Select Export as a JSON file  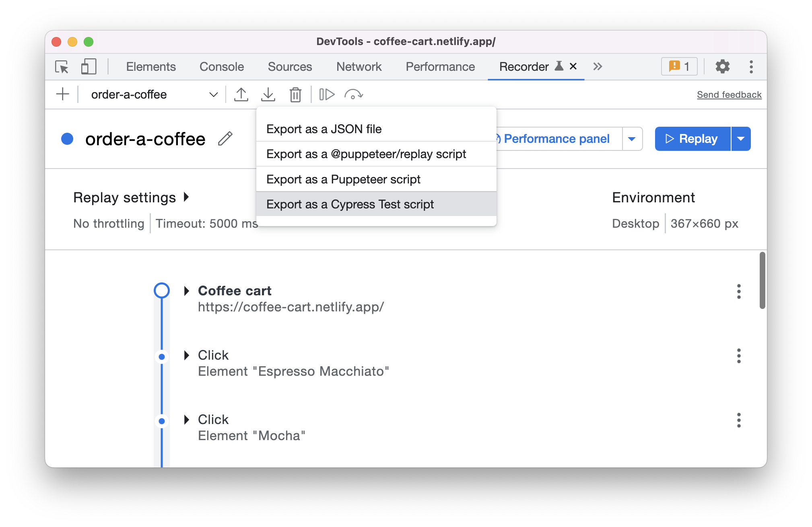pyautogui.click(x=324, y=129)
